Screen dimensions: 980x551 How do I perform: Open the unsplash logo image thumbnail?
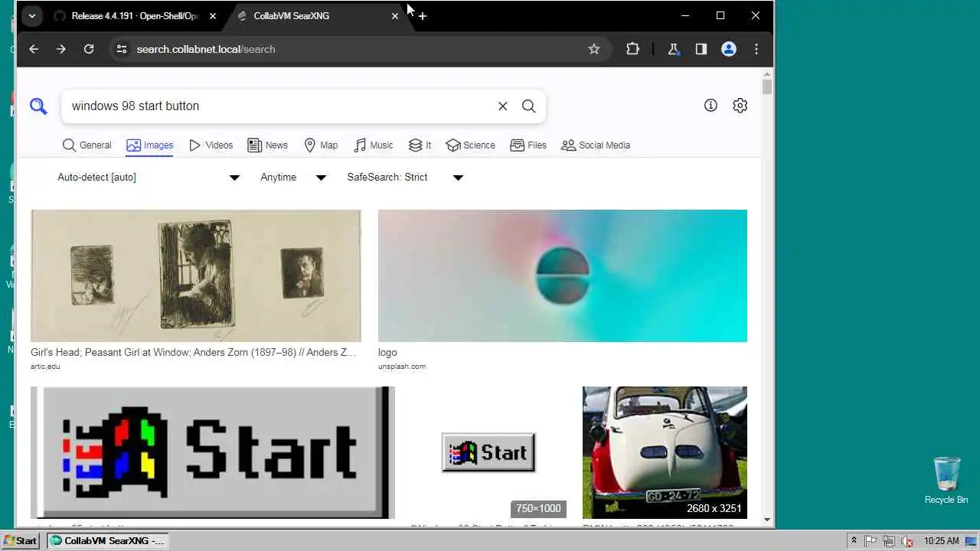(563, 275)
